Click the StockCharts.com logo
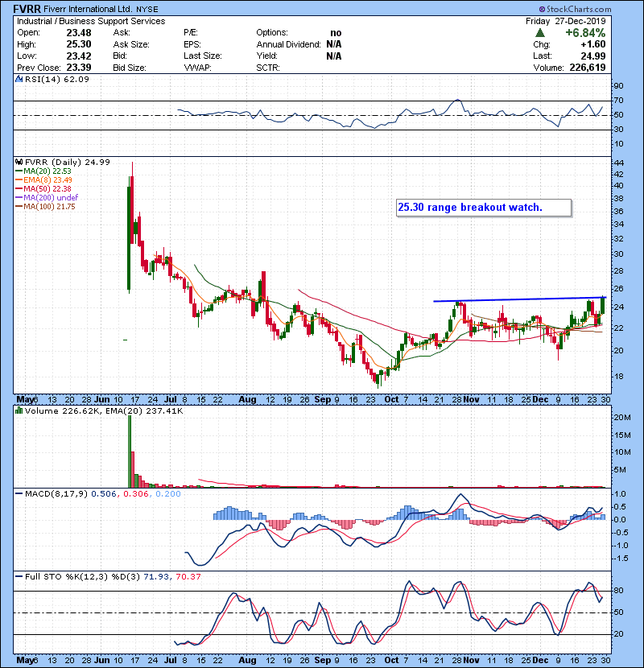Viewport: 644px width, 668px height. (x=575, y=9)
